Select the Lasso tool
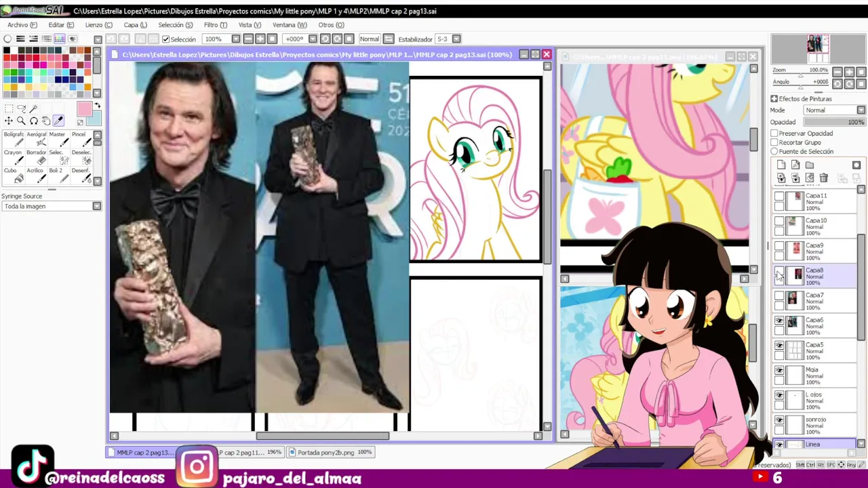 21,108
